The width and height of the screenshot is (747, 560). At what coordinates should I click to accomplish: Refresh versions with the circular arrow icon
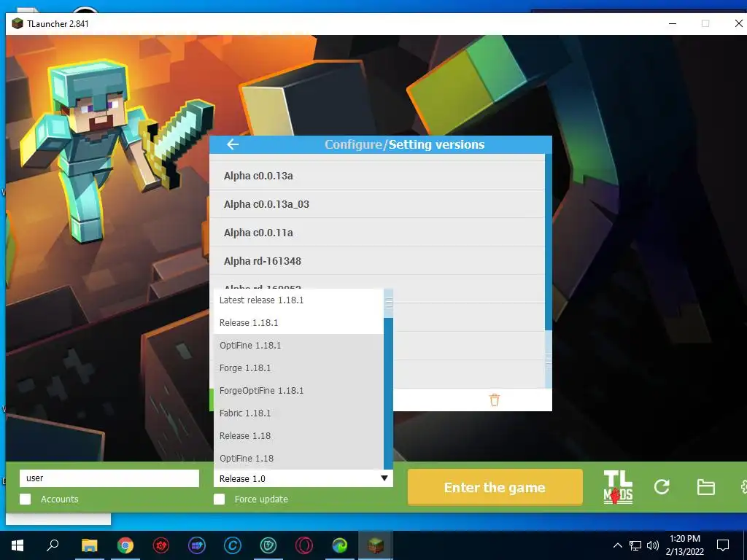[662, 486]
